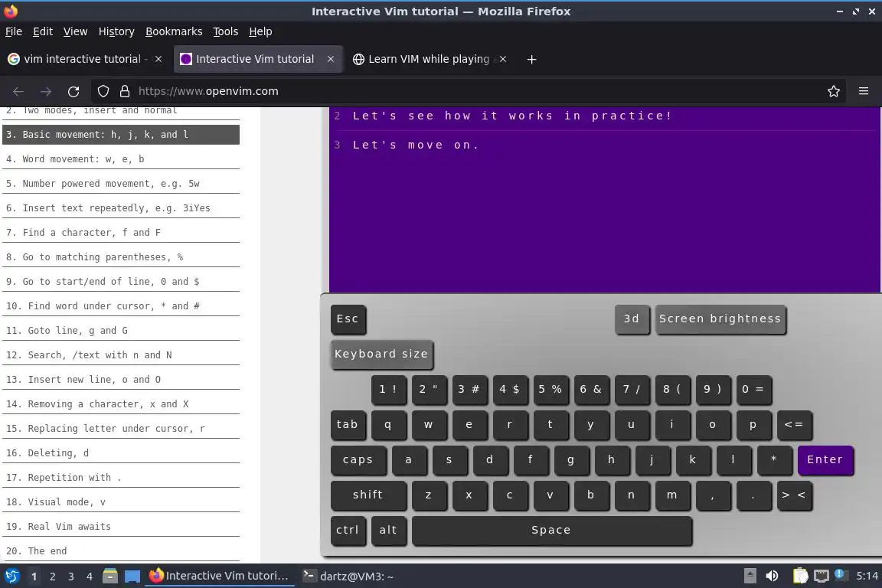Open the History menu
882x588 pixels.
(x=116, y=31)
